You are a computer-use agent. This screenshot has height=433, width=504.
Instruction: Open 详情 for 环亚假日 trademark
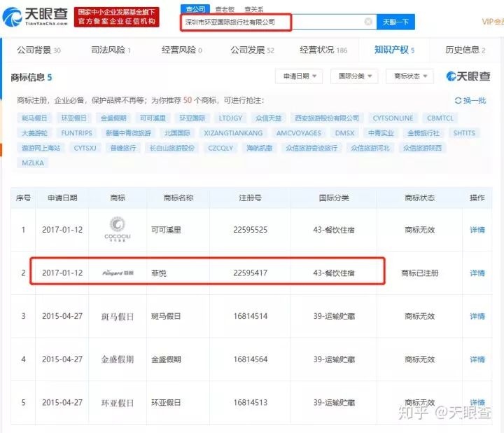tap(477, 402)
